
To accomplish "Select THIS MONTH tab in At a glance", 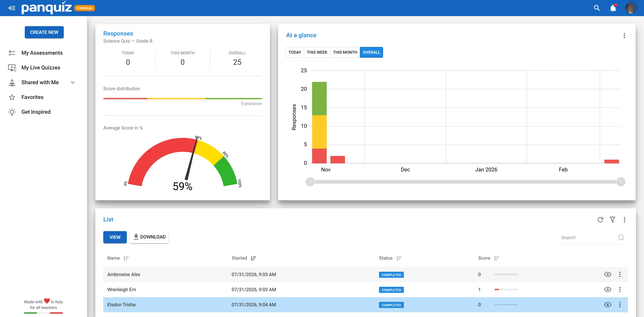I will click(345, 52).
